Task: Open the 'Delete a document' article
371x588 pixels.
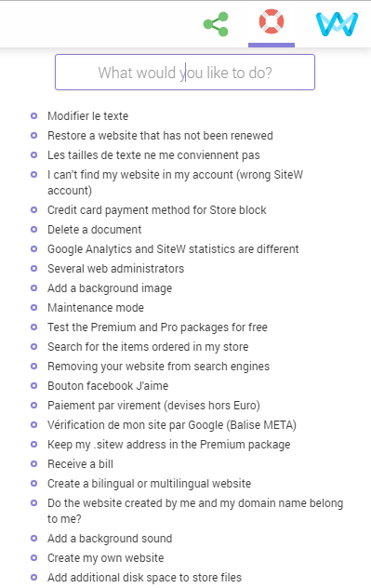Action: coord(95,230)
